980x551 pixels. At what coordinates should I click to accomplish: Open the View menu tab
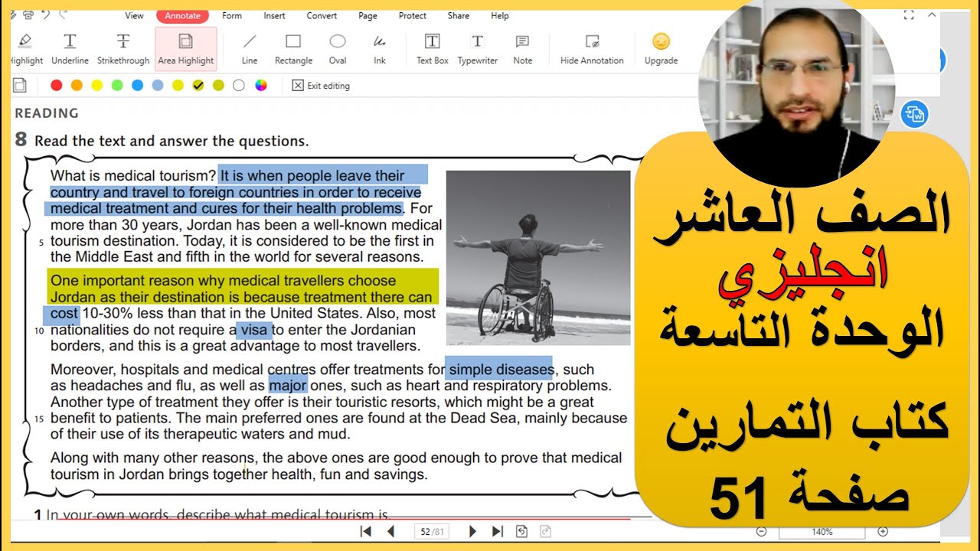[134, 15]
